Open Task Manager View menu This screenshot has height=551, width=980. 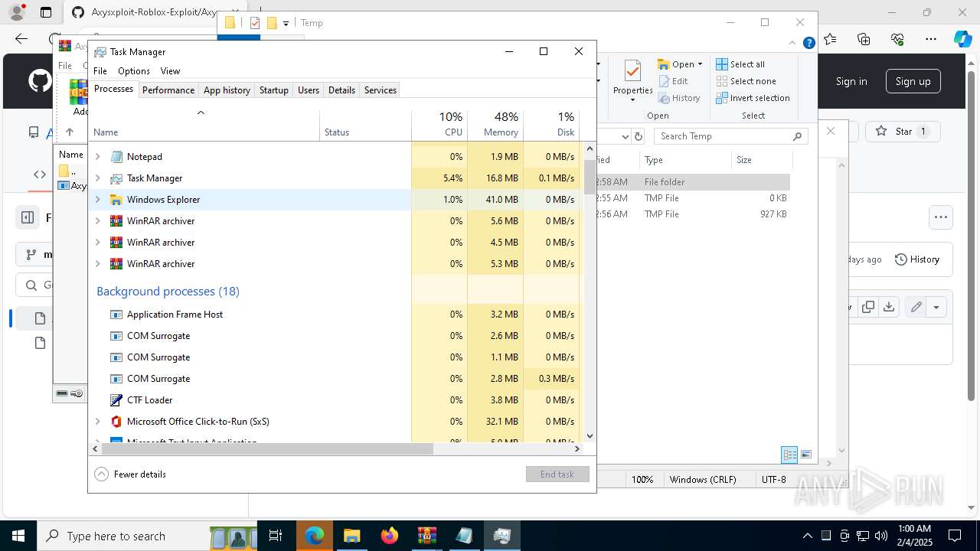pyautogui.click(x=170, y=70)
